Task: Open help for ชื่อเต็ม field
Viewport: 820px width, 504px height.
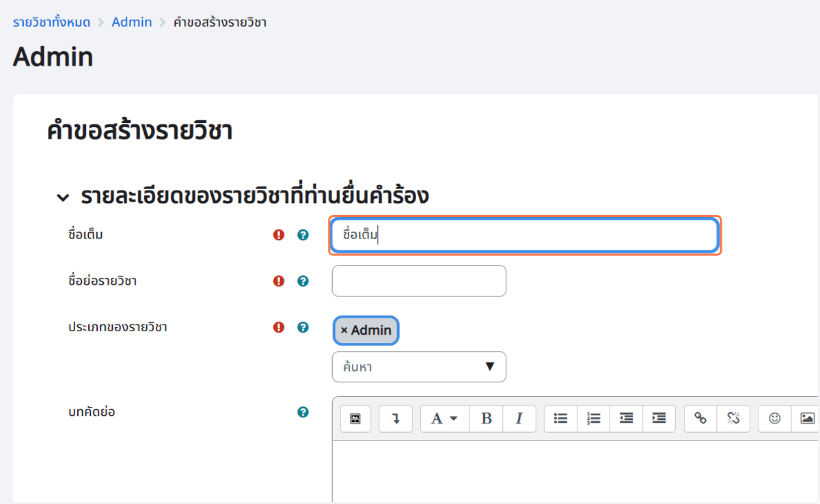Action: point(303,235)
